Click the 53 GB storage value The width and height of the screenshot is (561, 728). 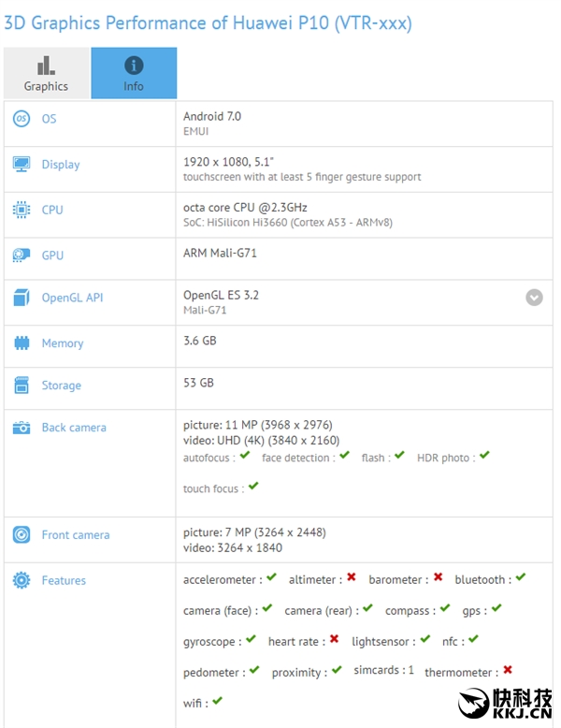(x=198, y=383)
